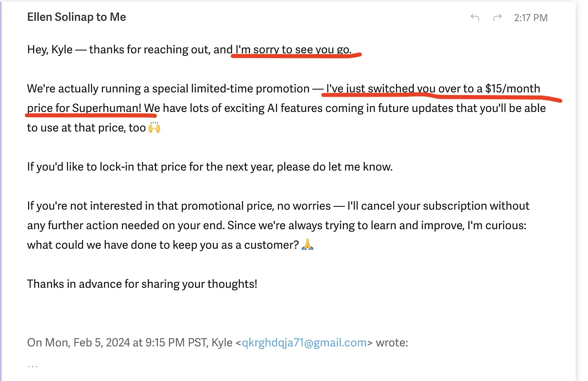Open the qkrghdqja71@gmail.com email link
The width and height of the screenshot is (588, 381).
tap(304, 343)
